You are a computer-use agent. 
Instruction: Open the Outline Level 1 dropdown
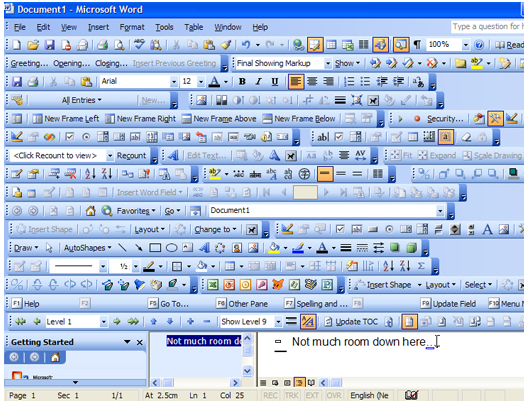pyautogui.click(x=104, y=322)
